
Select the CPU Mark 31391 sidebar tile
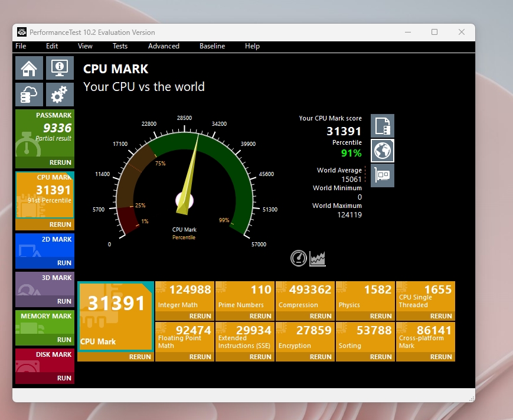click(x=45, y=195)
